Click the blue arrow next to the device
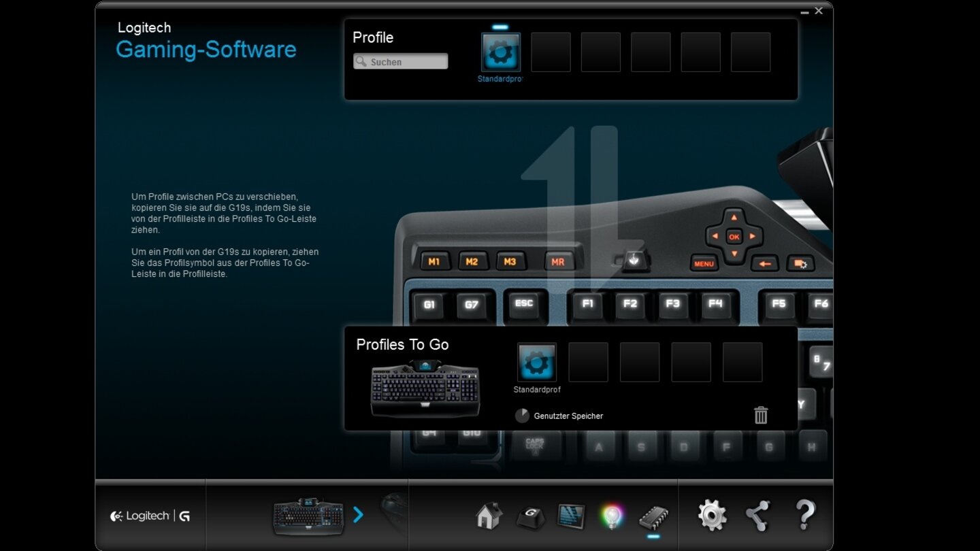This screenshot has width=980, height=551. [358, 515]
